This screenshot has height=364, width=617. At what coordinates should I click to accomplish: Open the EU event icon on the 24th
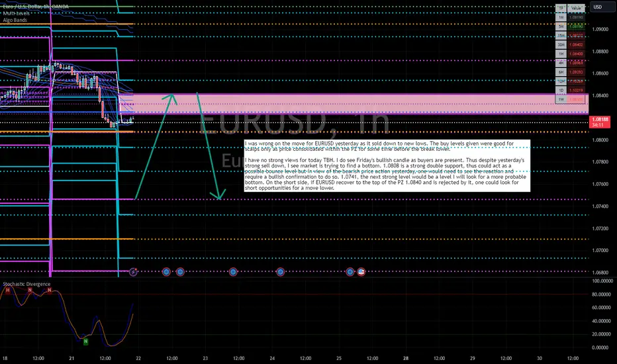pyautogui.click(x=280, y=271)
